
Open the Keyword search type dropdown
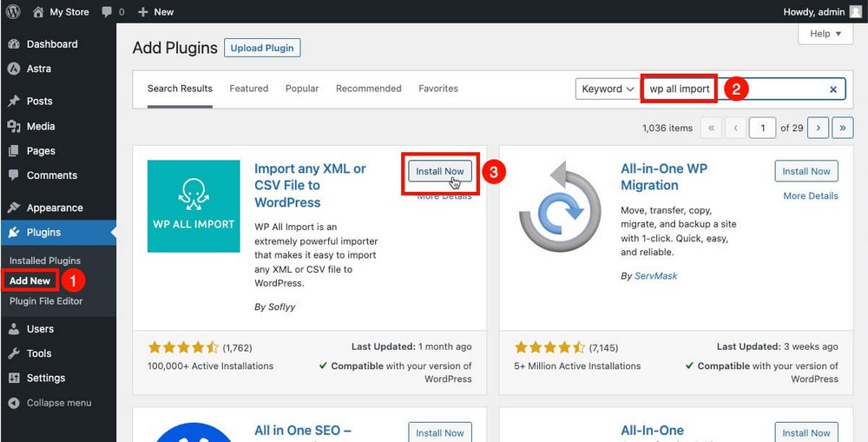tap(608, 89)
